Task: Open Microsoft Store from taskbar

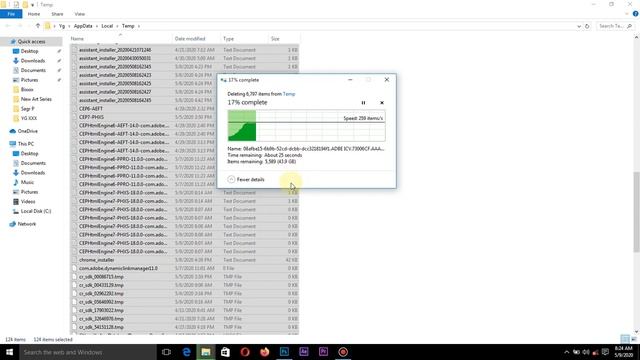Action: (225, 352)
